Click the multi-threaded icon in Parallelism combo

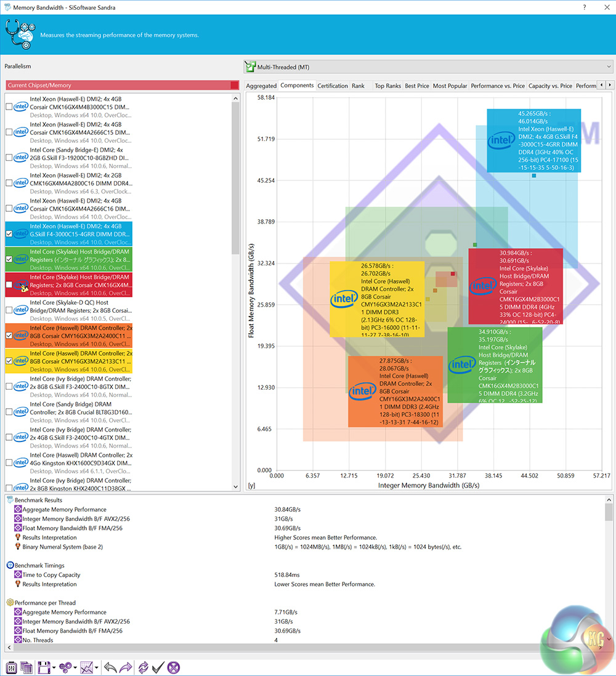coord(250,67)
